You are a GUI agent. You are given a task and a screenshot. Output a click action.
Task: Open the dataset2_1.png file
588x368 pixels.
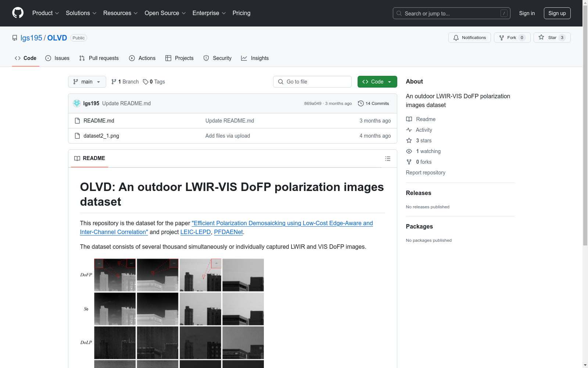[101, 136]
